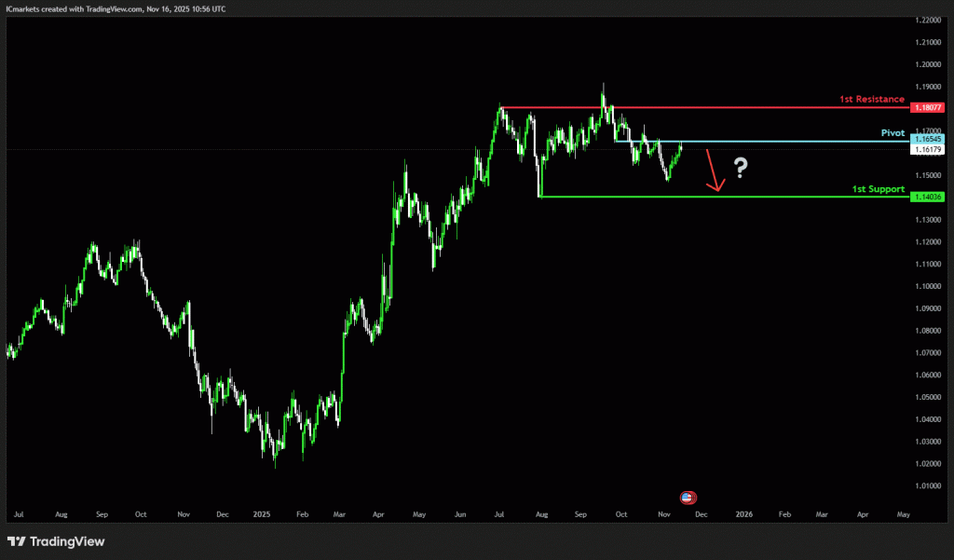The height and width of the screenshot is (560, 954).
Task: Select the light blue Pivot horizontal line
Action: click(x=792, y=142)
